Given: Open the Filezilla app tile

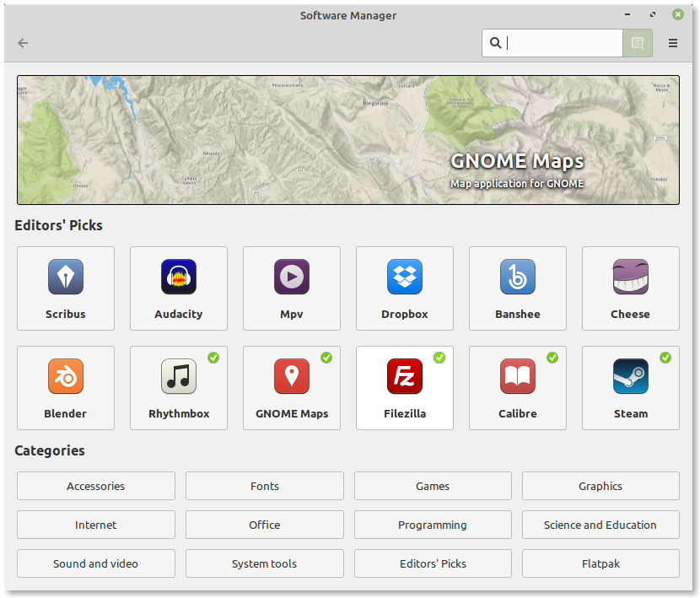Looking at the screenshot, I should 405,388.
